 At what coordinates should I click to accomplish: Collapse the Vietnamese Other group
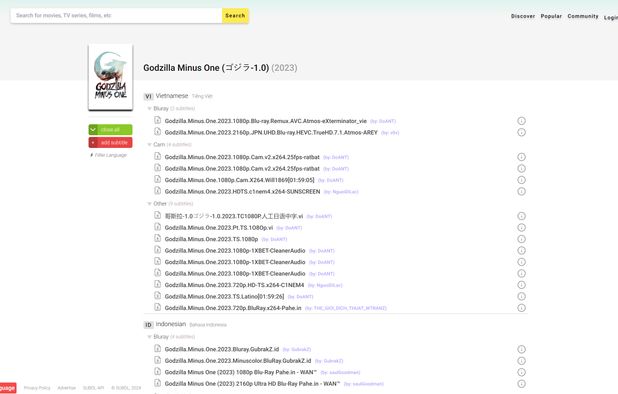(x=149, y=204)
